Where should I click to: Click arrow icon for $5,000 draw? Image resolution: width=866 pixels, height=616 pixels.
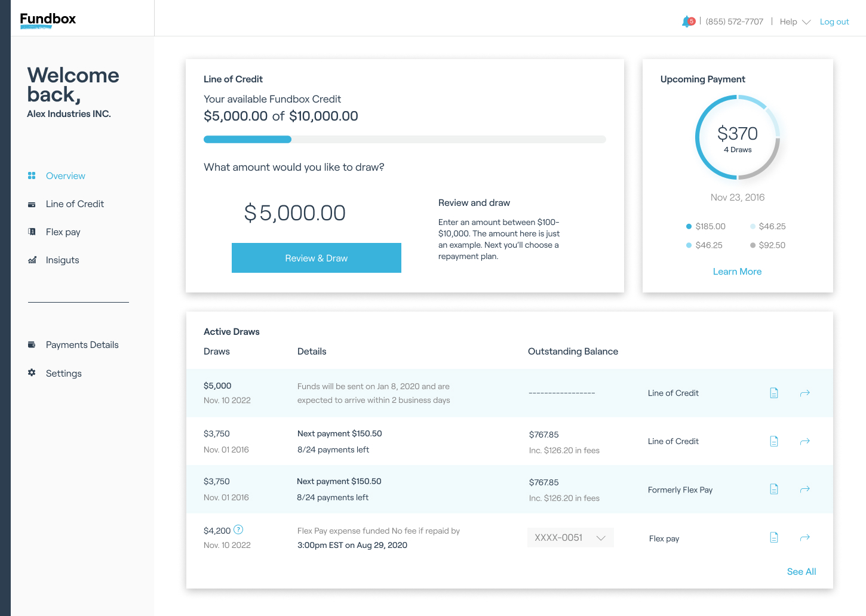pyautogui.click(x=805, y=393)
